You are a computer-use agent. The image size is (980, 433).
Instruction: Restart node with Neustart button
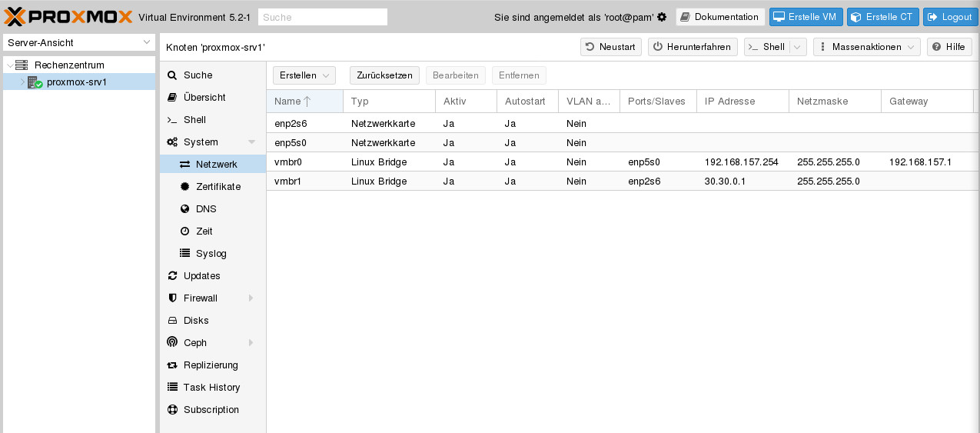611,47
